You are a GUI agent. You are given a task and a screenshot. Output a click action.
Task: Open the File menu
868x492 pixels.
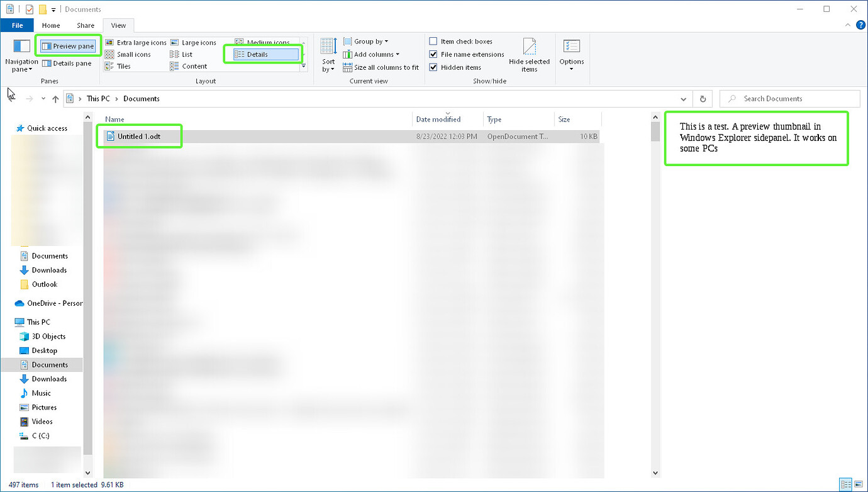(17, 25)
